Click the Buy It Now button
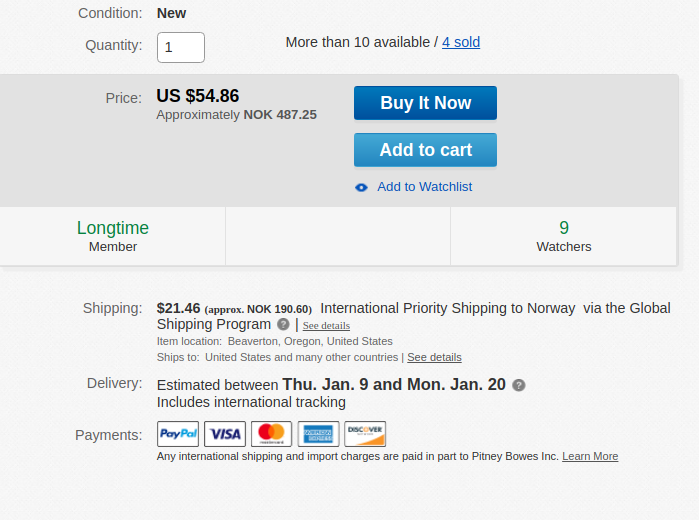 pyautogui.click(x=425, y=103)
